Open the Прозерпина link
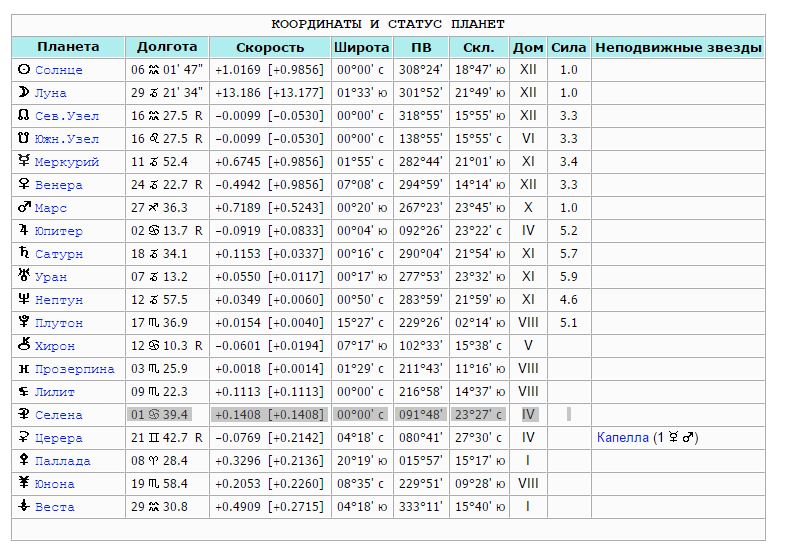The width and height of the screenshot is (789, 550). [x=75, y=370]
